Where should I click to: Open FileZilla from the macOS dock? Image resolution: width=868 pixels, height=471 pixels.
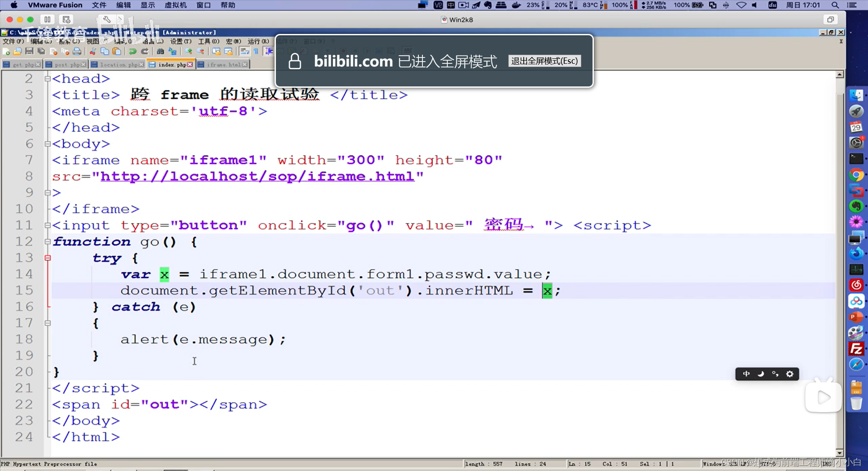click(x=856, y=349)
